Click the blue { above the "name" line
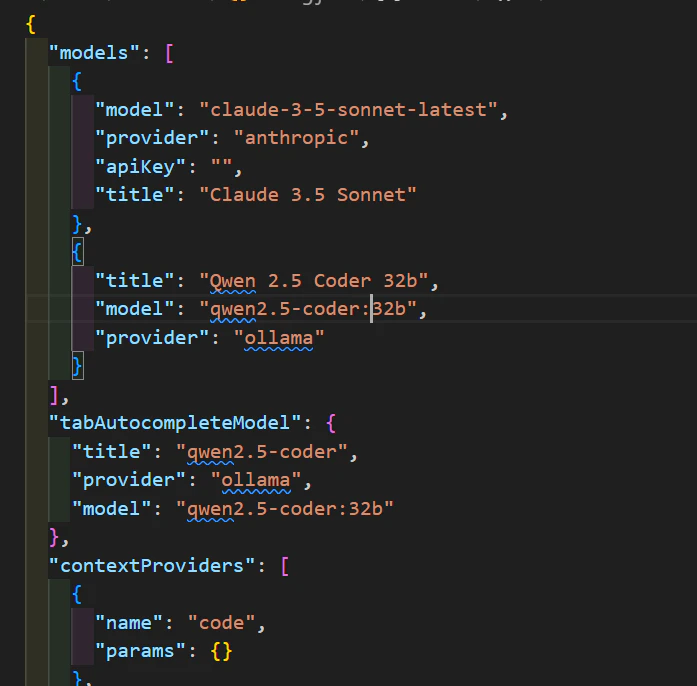This screenshot has height=686, width=697. 77,595
